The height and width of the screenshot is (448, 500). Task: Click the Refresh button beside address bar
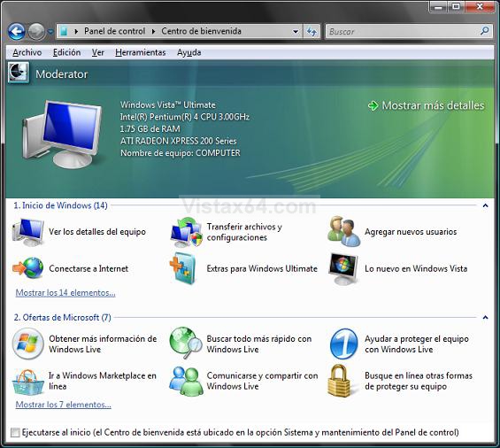(x=312, y=31)
